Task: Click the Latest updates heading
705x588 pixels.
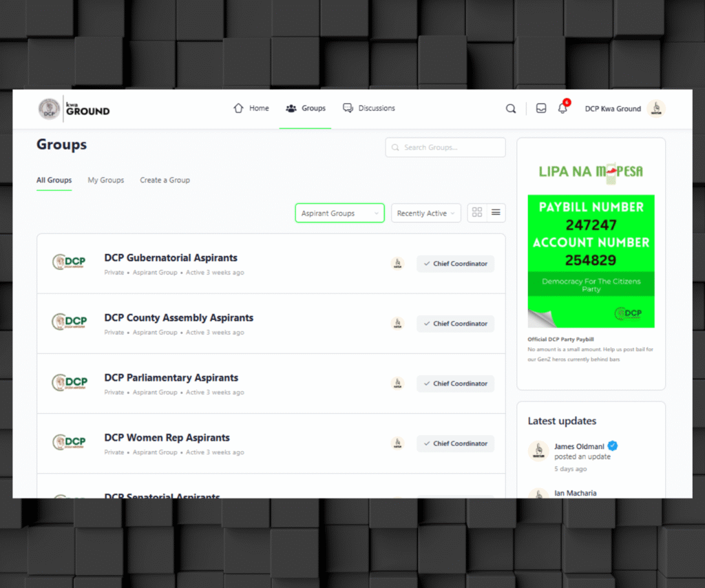Action: coord(562,421)
